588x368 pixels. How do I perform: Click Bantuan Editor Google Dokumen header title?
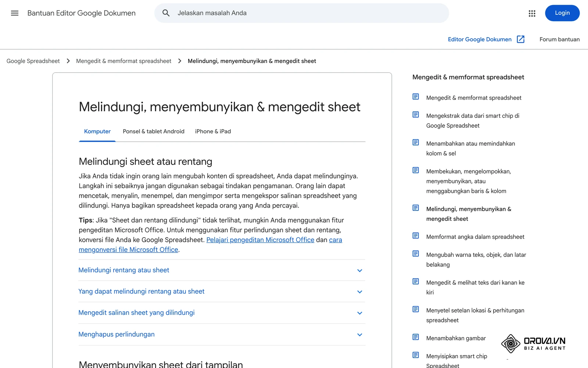(82, 13)
